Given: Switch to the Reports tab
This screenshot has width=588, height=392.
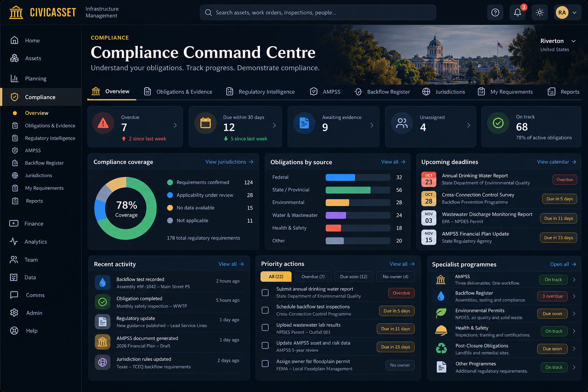Looking at the screenshot, I should (x=563, y=92).
